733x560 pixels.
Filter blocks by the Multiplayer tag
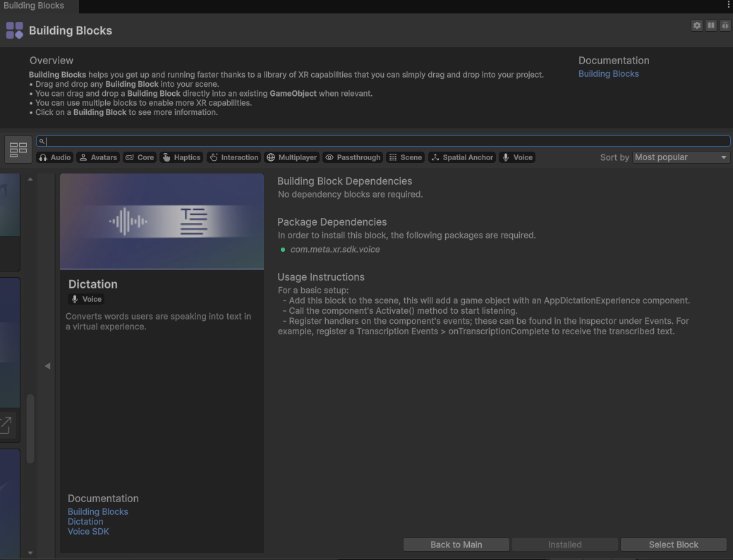(291, 157)
